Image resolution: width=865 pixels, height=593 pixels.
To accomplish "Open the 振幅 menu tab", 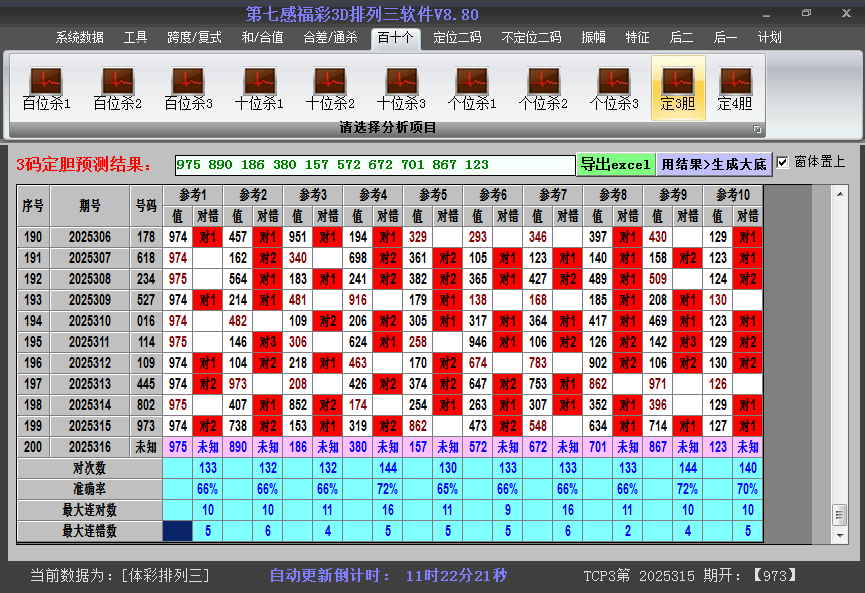I will click(594, 37).
